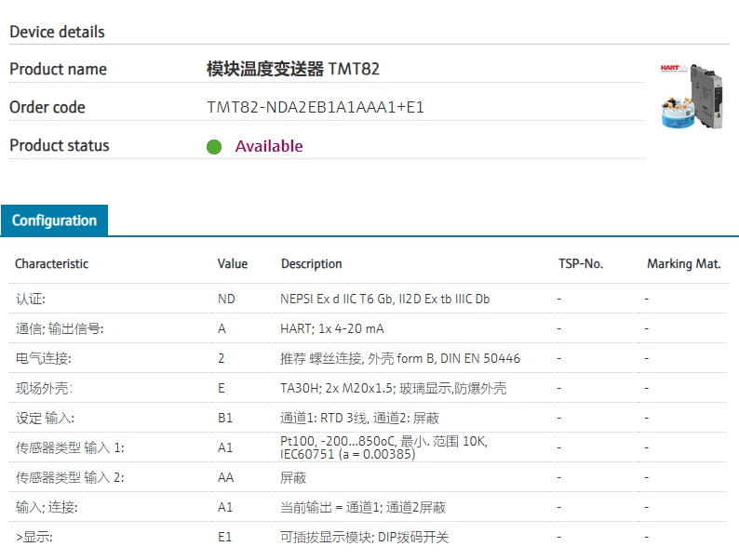Select value E1 in the display row
This screenshot has height=560, width=739.
225,537
